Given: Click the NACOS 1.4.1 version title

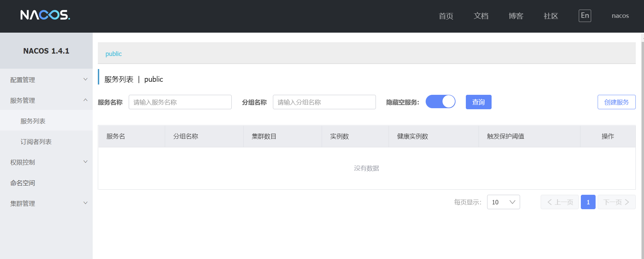Looking at the screenshot, I should tap(46, 51).
